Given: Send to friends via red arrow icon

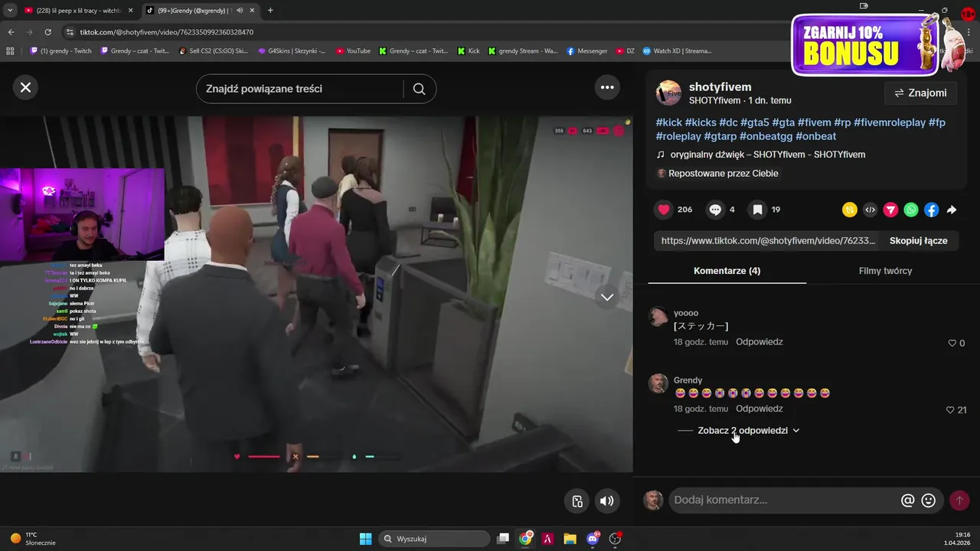Looking at the screenshot, I should [890, 210].
